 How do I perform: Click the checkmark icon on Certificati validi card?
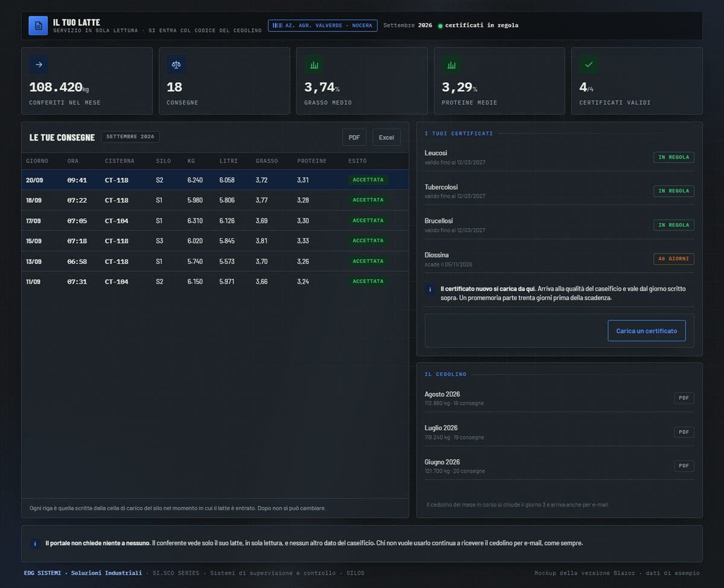[589, 65]
